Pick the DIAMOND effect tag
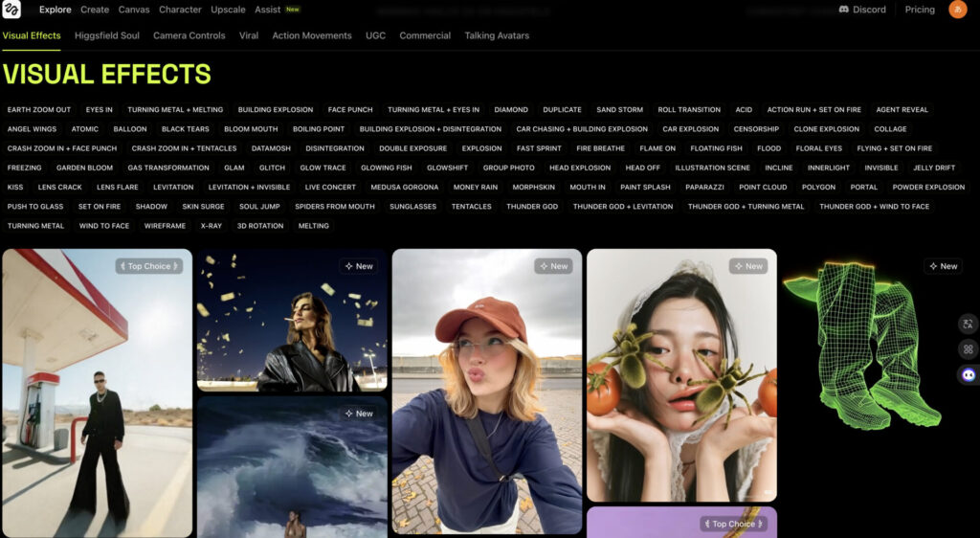The image size is (980, 538). coord(511,109)
